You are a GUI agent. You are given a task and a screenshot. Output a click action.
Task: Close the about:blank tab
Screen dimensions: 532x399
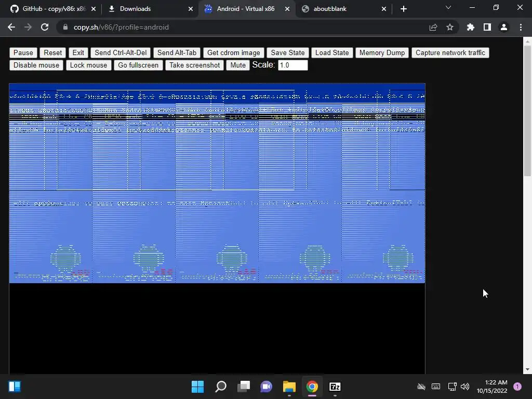[384, 9]
